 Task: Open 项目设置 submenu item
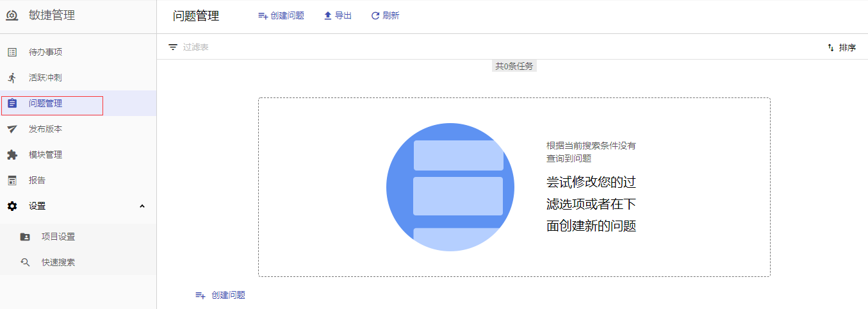78,237
